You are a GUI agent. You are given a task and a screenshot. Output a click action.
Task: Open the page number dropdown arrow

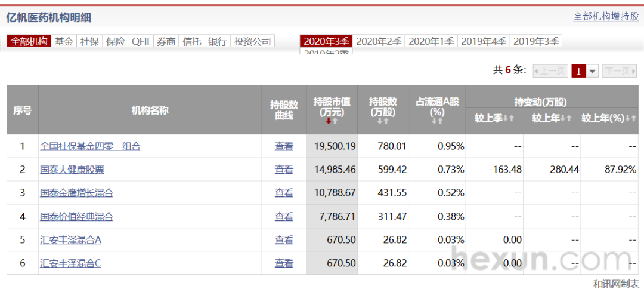coord(592,71)
